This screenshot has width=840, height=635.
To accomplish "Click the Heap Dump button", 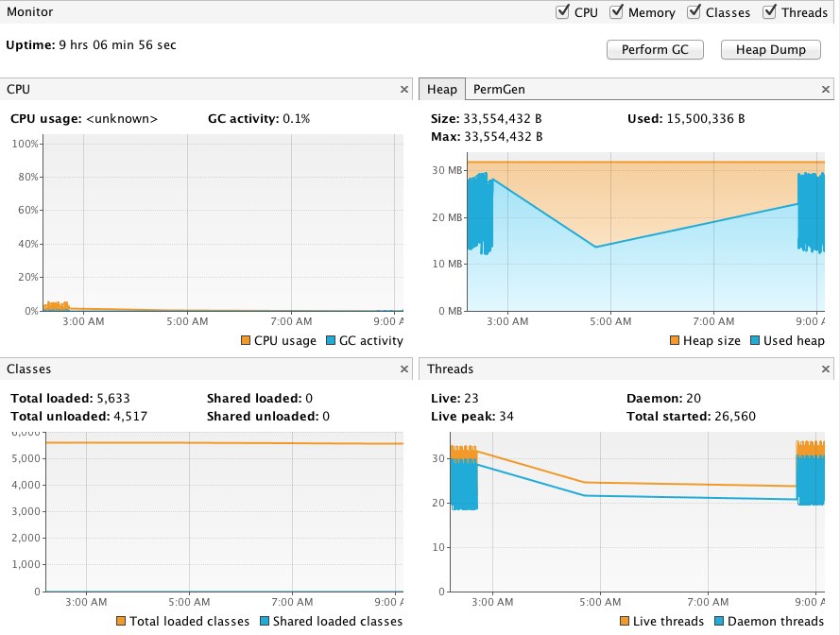I will [770, 50].
